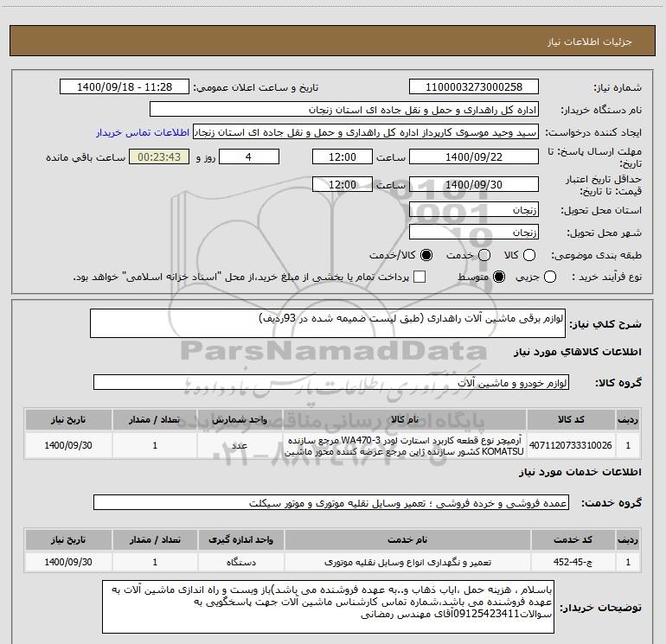Screen dimensions: 666x644
Task: Choose the جزیی purchase process option
Action: click(x=550, y=277)
